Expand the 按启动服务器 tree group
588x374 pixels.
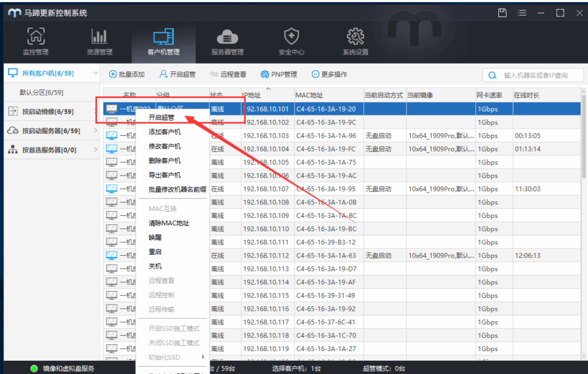click(x=95, y=131)
